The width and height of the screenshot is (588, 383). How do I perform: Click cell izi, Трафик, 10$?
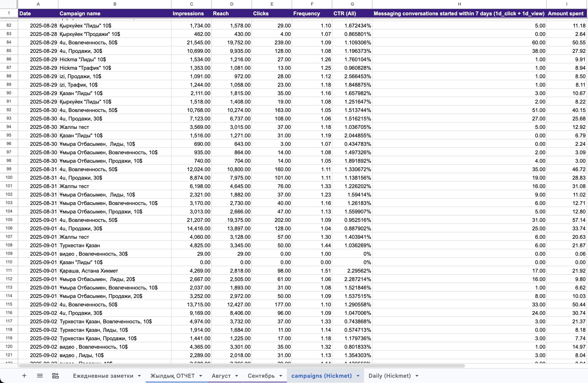pos(115,85)
